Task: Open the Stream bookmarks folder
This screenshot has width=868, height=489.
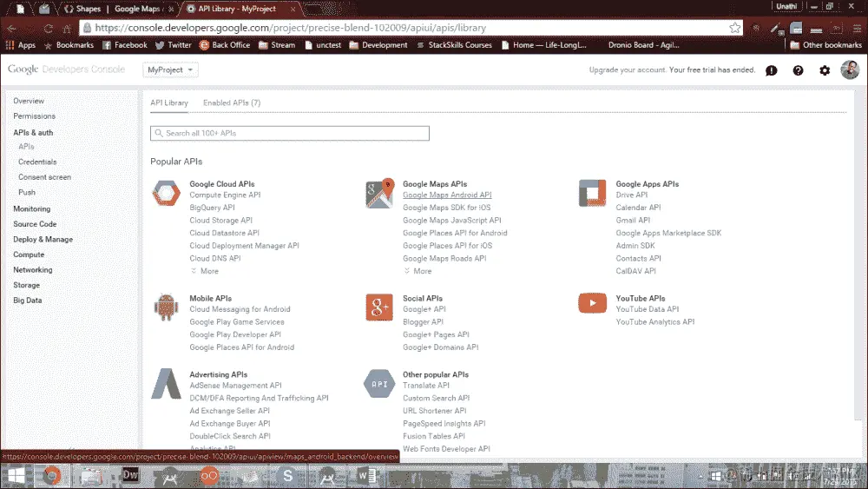Action: pos(277,45)
